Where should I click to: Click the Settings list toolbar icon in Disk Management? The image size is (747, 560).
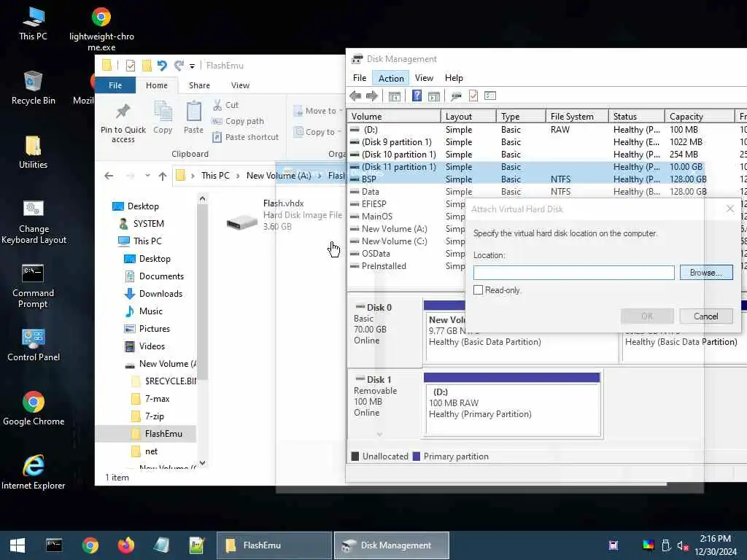tap(490, 96)
